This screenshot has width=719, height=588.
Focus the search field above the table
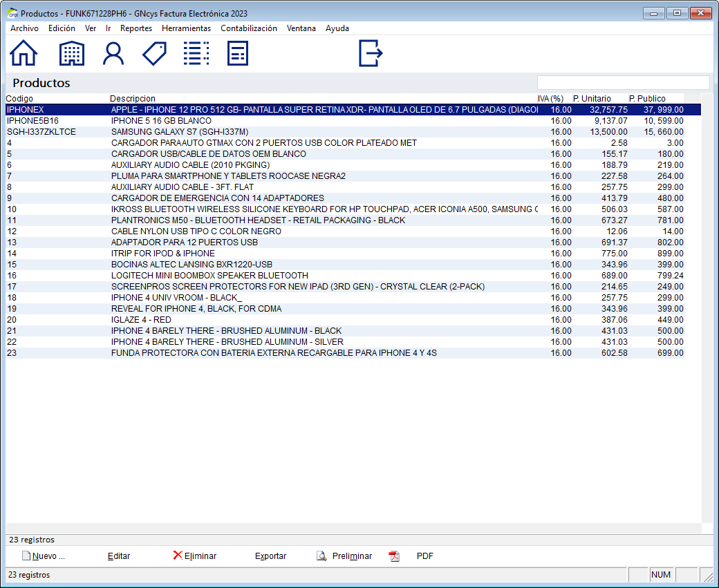pyautogui.click(x=623, y=82)
